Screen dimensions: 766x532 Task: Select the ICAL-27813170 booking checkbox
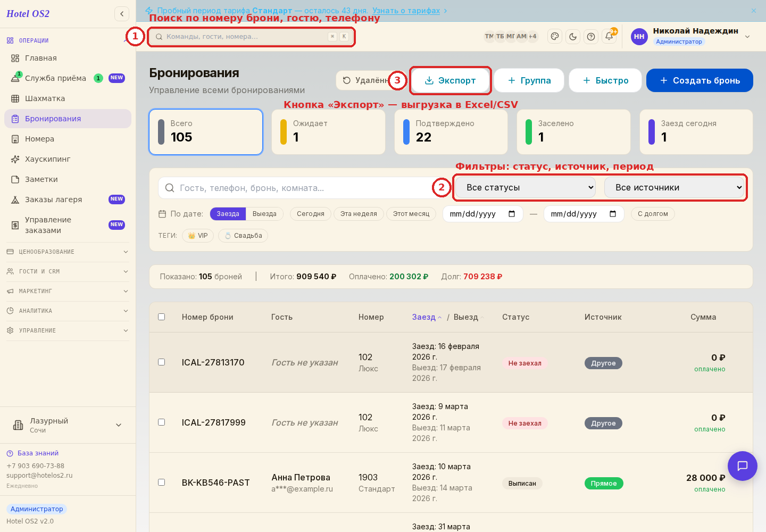pos(162,362)
